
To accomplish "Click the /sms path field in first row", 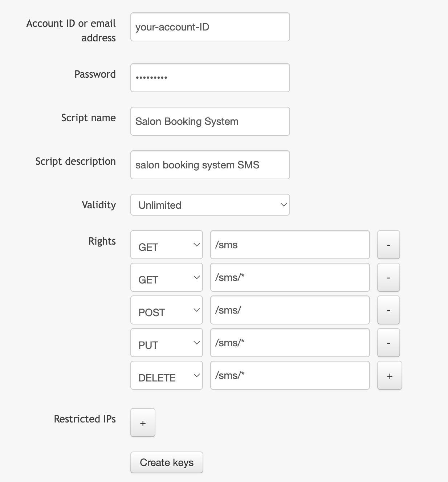I will tap(290, 245).
